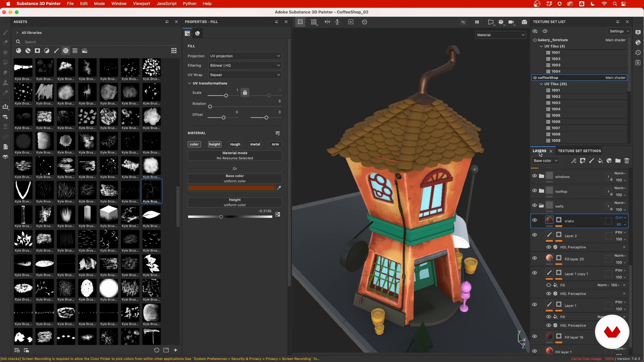The image size is (644, 362).
Task: Pick base color with eyedropper icon
Action: pyautogui.click(x=279, y=188)
